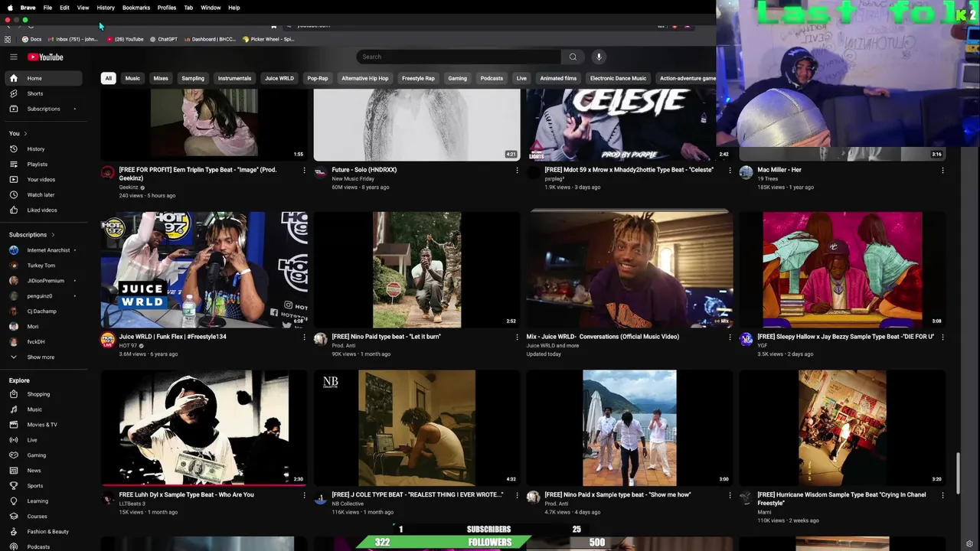The image size is (980, 551).
Task: Open options menu for Juice WRLD Funk Flex video
Action: (x=304, y=337)
